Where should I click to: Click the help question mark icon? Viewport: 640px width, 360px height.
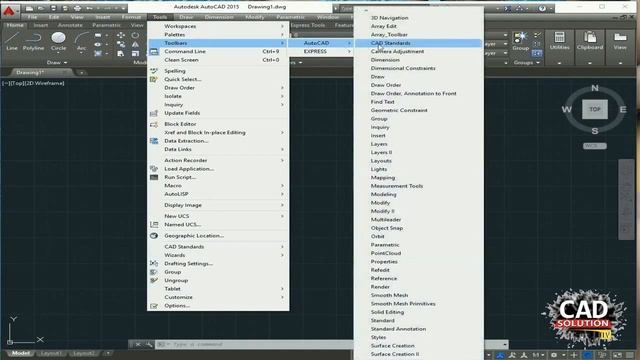(x=542, y=8)
